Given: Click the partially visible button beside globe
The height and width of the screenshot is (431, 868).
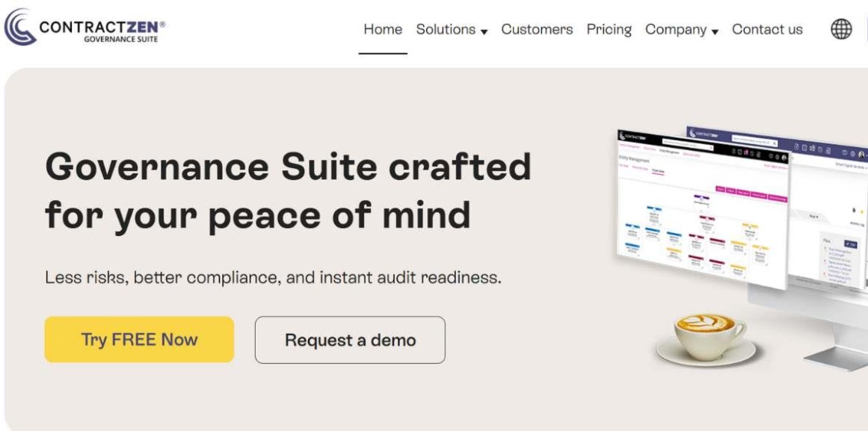Looking at the screenshot, I should [865, 30].
